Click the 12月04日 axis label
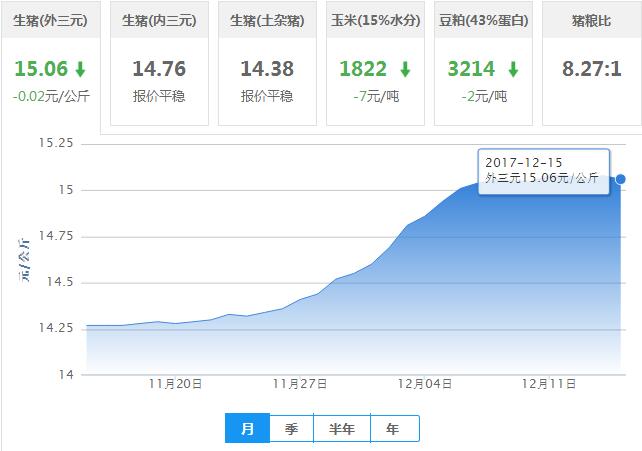This screenshot has height=451, width=642. click(x=425, y=384)
